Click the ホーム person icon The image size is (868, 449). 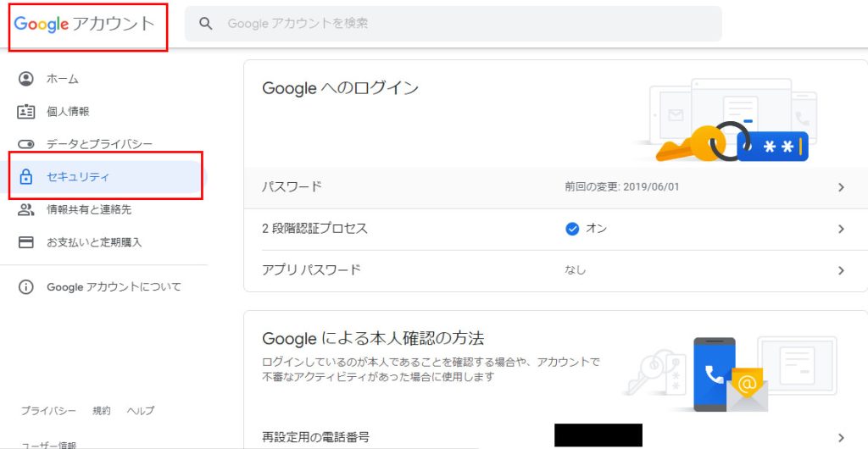point(26,79)
